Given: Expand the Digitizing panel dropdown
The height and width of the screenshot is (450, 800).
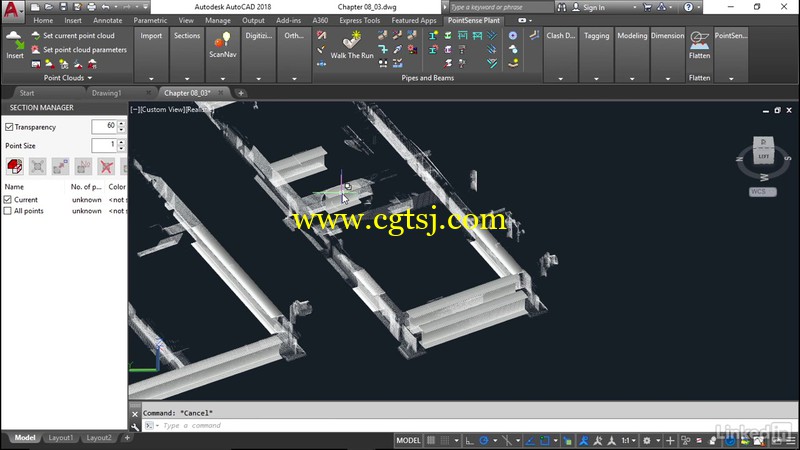Looking at the screenshot, I should [258, 79].
